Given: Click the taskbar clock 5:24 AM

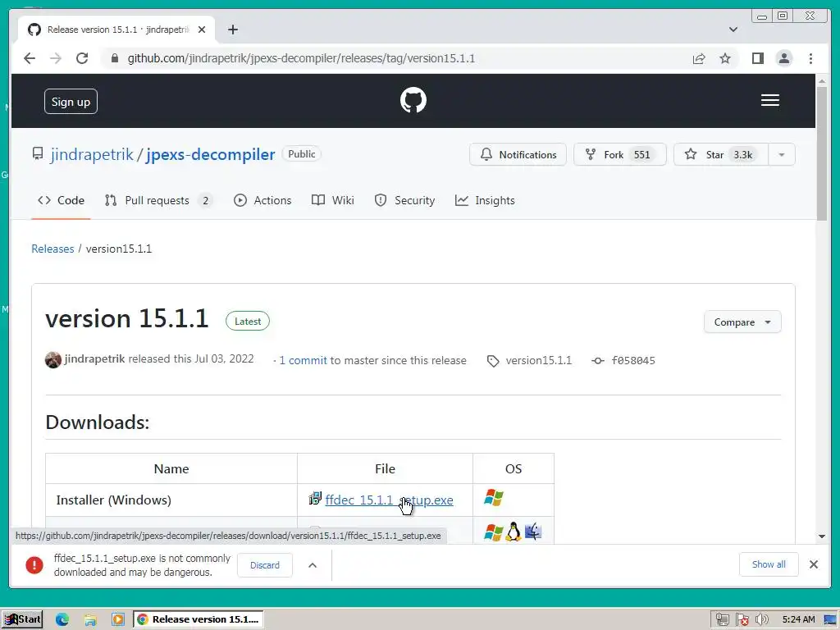Looking at the screenshot, I should [x=798, y=619].
